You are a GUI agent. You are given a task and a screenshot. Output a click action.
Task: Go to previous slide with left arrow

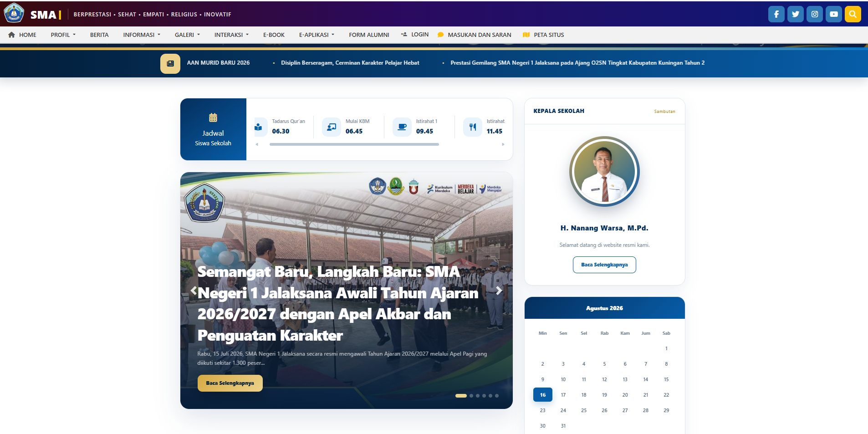pyautogui.click(x=194, y=290)
